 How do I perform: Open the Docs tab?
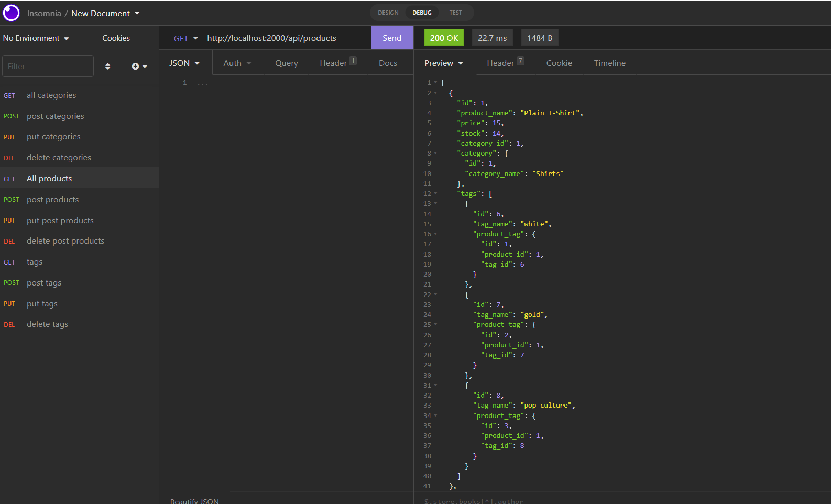(388, 63)
